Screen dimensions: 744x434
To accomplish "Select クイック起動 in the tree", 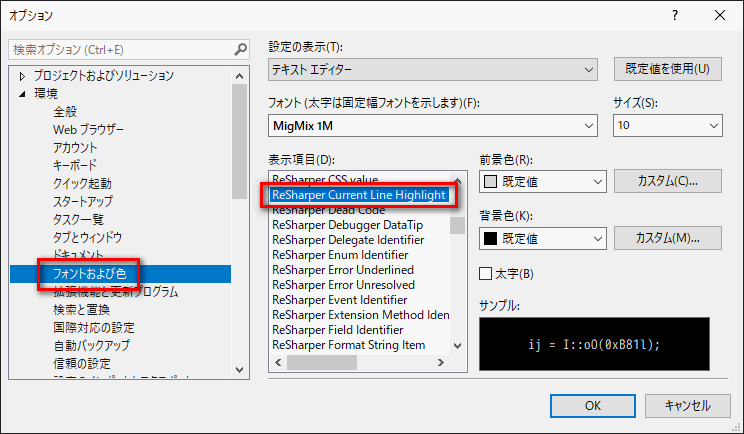I will (82, 184).
